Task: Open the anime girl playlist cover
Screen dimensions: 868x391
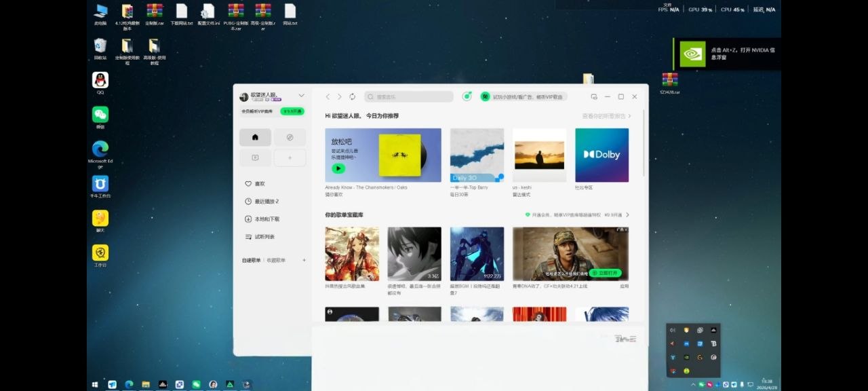Action: click(352, 254)
